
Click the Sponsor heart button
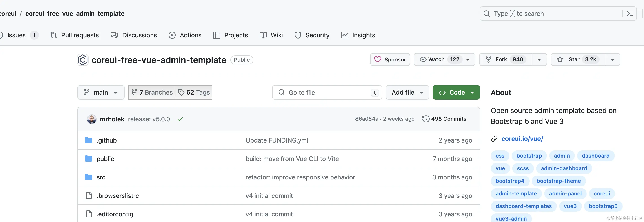[x=390, y=60]
